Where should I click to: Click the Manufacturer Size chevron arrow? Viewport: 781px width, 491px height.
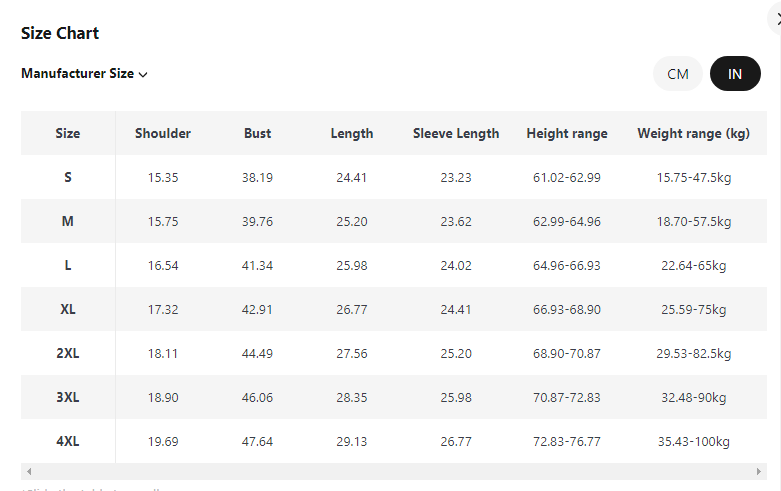tap(143, 75)
